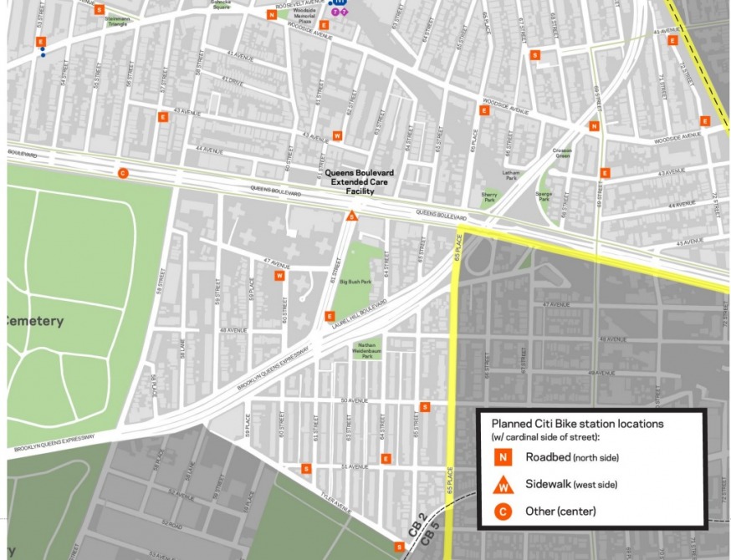Click the Cemetery label on the left
Image resolution: width=731 pixels, height=560 pixels.
[x=35, y=321]
